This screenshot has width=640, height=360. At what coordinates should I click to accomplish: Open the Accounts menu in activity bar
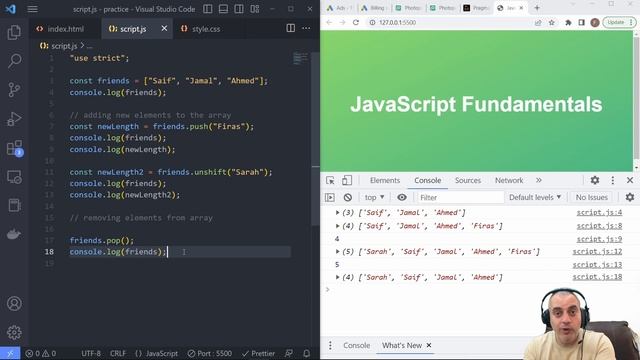[14, 303]
